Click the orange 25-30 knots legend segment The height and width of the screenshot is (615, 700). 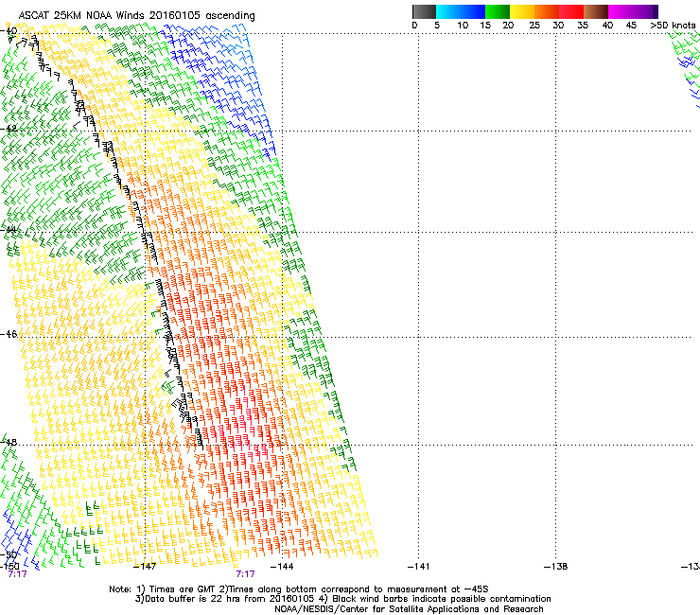(x=547, y=11)
